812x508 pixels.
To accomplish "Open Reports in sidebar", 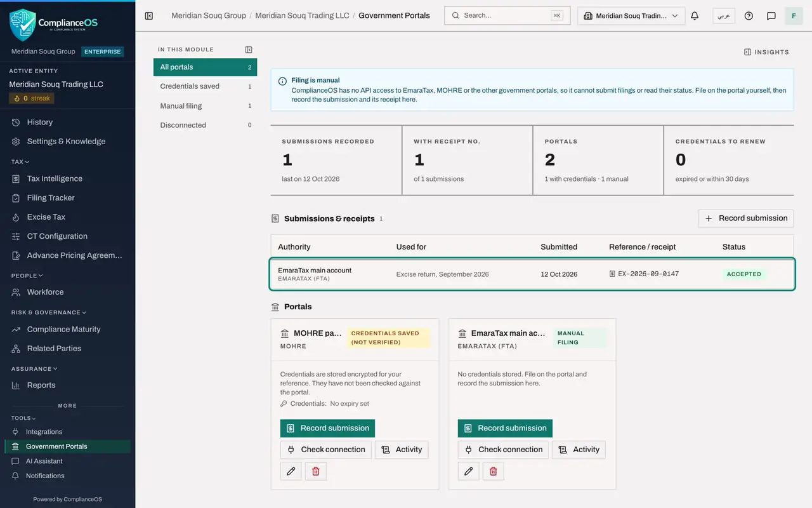I will [68, 385].
